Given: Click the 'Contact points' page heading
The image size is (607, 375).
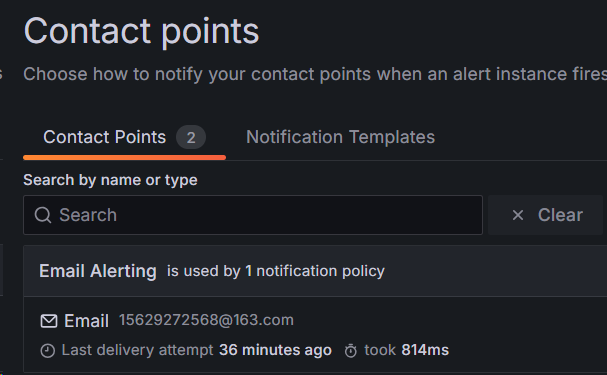Looking at the screenshot, I should pyautogui.click(x=141, y=32).
